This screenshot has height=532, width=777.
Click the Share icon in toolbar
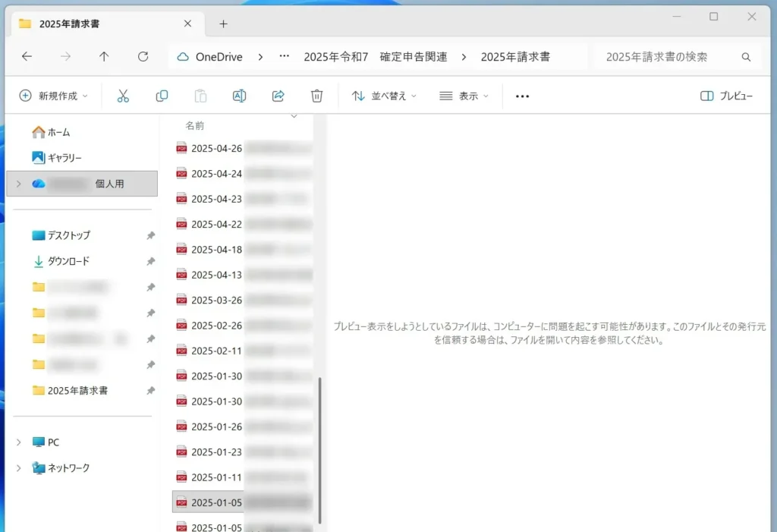(278, 96)
